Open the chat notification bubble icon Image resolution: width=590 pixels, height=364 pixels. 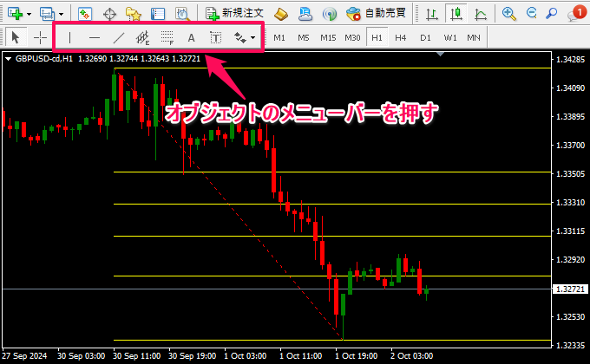[x=577, y=13]
